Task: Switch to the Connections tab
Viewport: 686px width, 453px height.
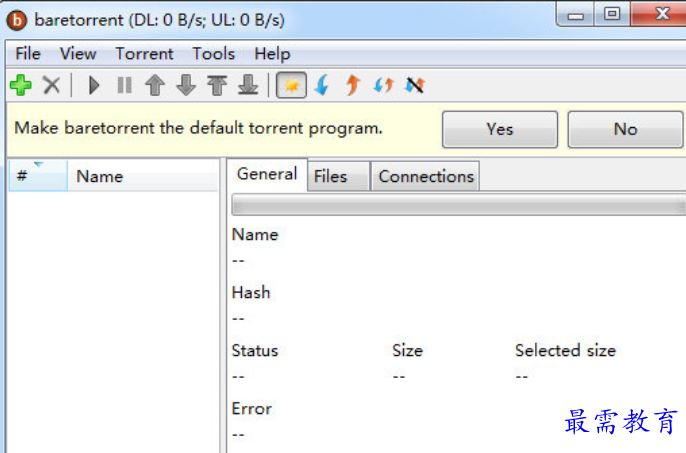Action: [426, 176]
